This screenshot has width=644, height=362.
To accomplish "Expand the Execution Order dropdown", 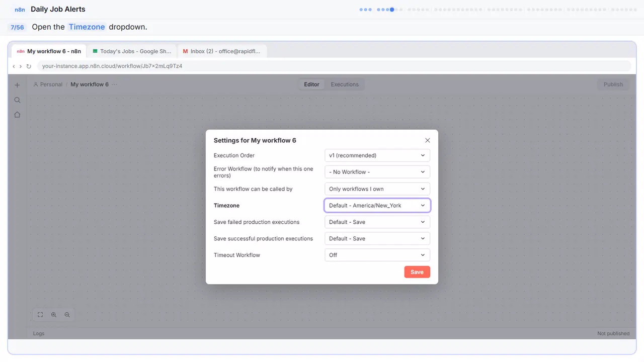I will 377,155.
